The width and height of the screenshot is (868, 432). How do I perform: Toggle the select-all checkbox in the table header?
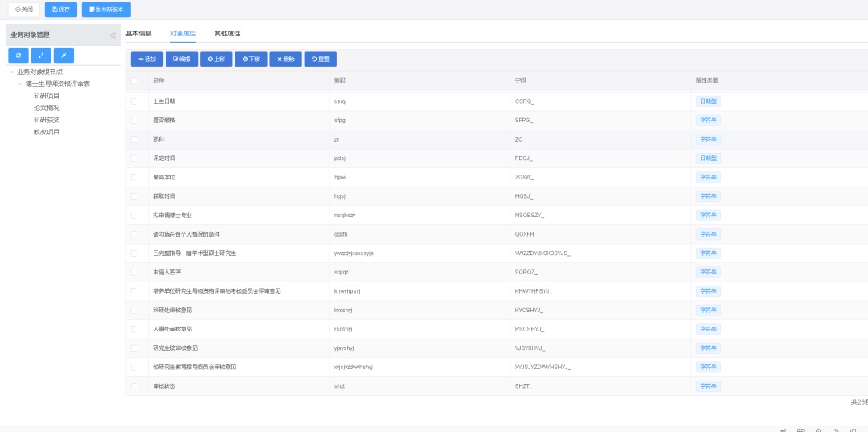coord(134,80)
